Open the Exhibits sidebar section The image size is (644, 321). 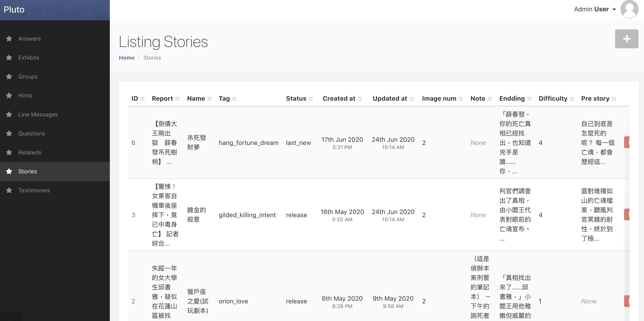tap(55, 58)
